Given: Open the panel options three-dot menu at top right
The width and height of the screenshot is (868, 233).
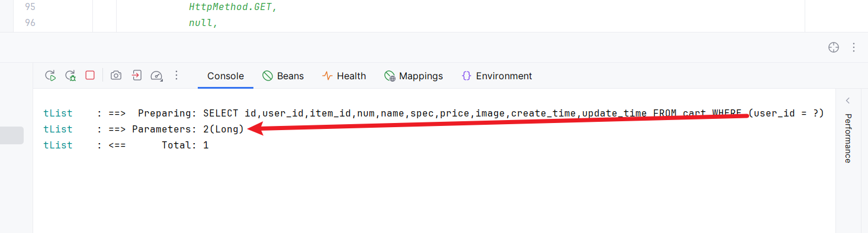Looking at the screenshot, I should point(854,47).
